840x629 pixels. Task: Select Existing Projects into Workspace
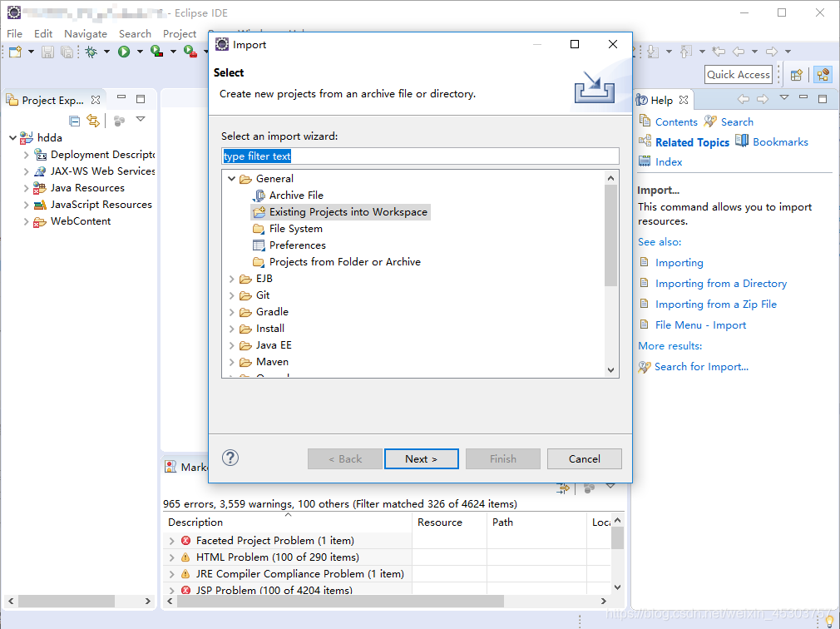point(341,211)
